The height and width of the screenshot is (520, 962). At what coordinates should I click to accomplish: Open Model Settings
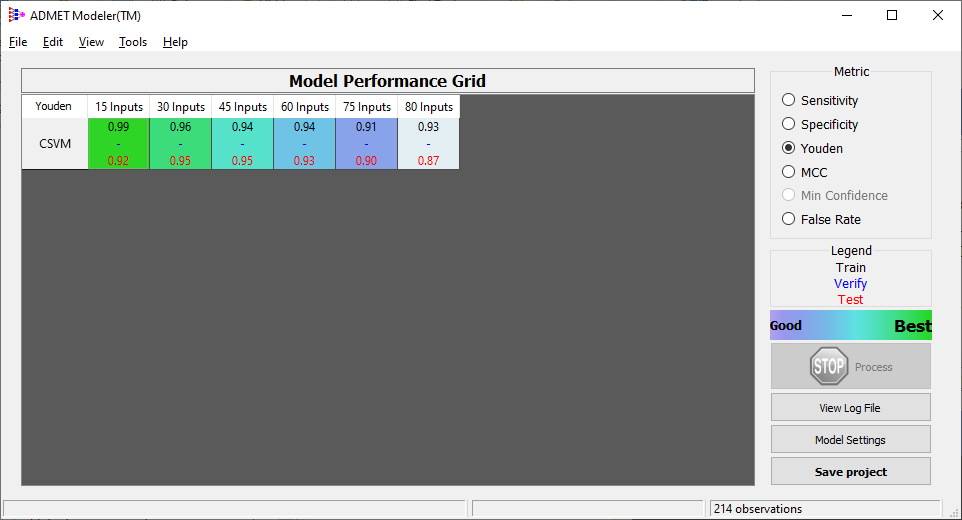(850, 440)
